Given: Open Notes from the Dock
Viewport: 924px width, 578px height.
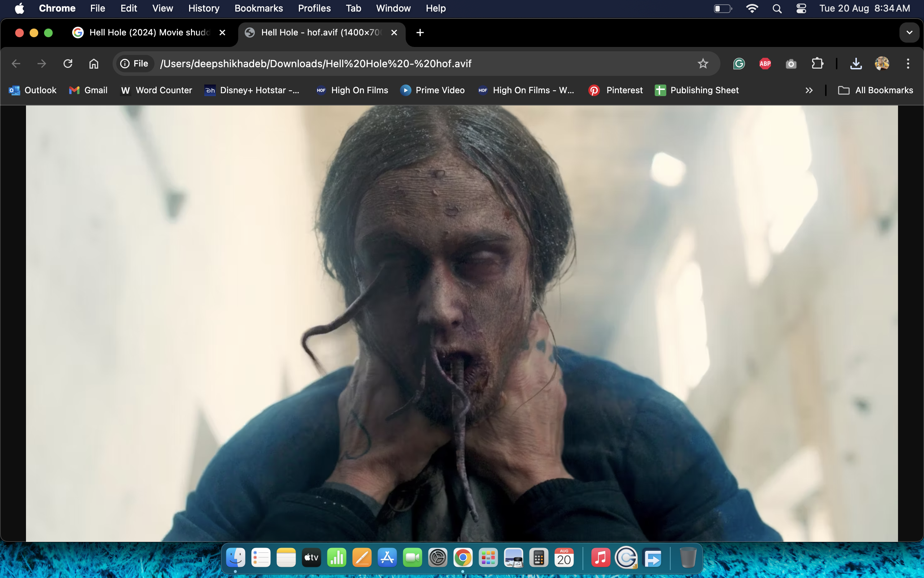Looking at the screenshot, I should pos(286,558).
